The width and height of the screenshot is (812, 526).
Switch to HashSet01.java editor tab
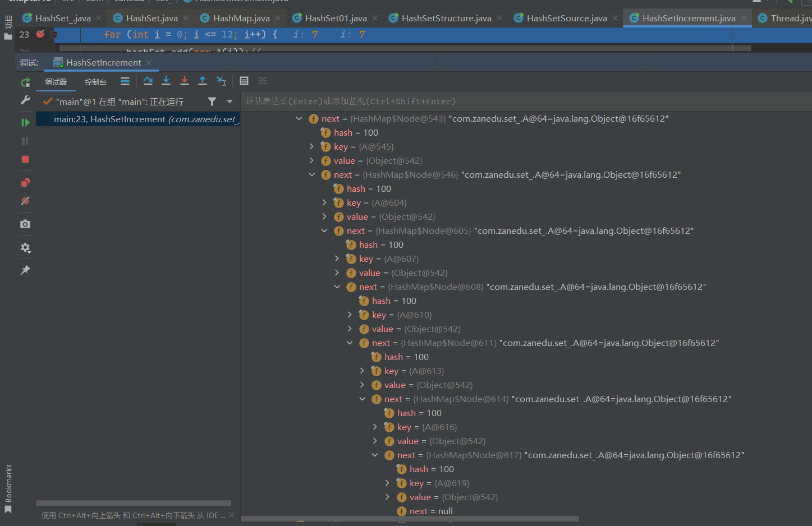[x=335, y=18]
